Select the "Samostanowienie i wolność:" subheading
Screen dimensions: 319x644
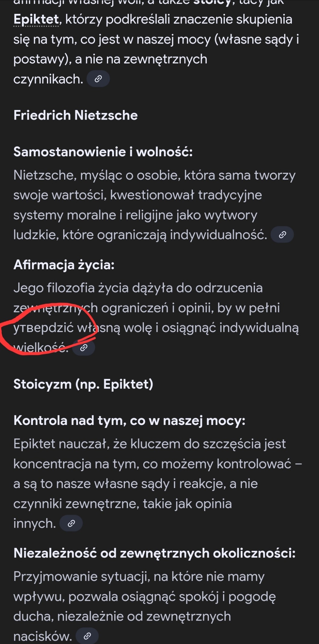[x=103, y=152]
